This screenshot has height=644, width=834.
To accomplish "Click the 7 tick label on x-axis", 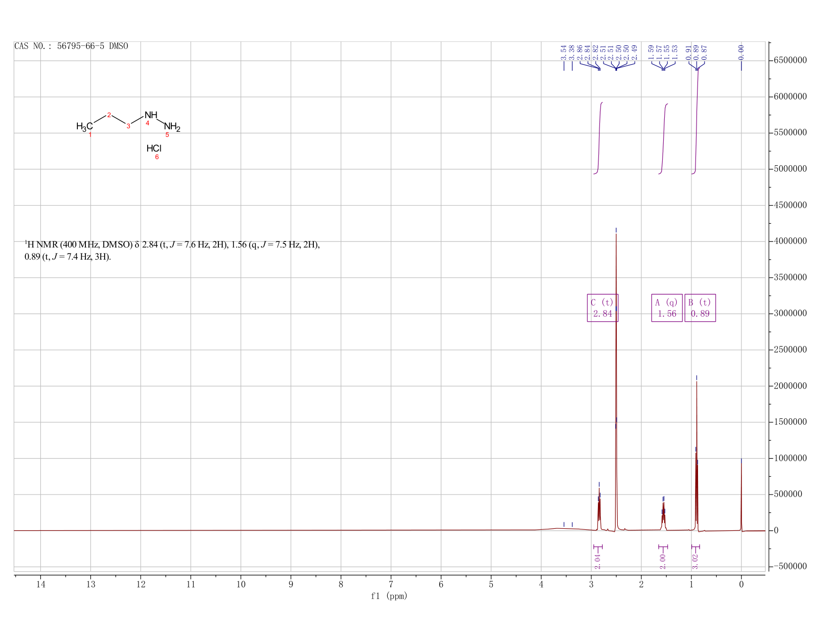I will [x=391, y=584].
